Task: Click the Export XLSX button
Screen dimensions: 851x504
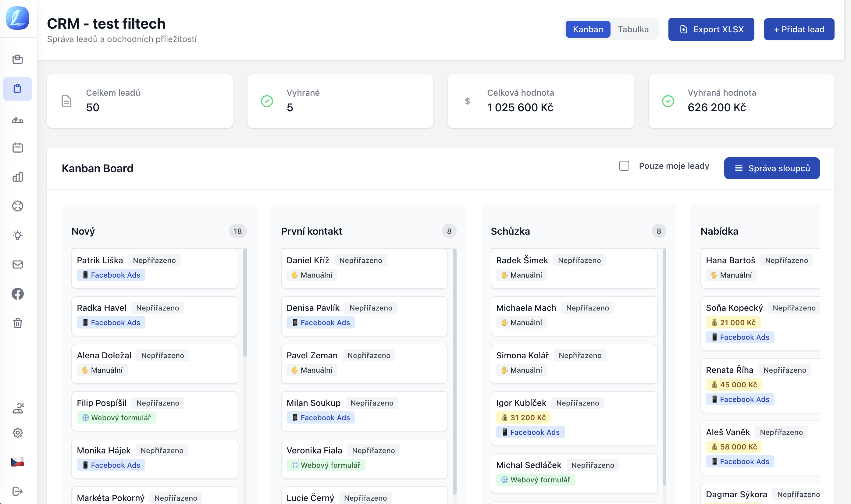Action: [x=711, y=29]
